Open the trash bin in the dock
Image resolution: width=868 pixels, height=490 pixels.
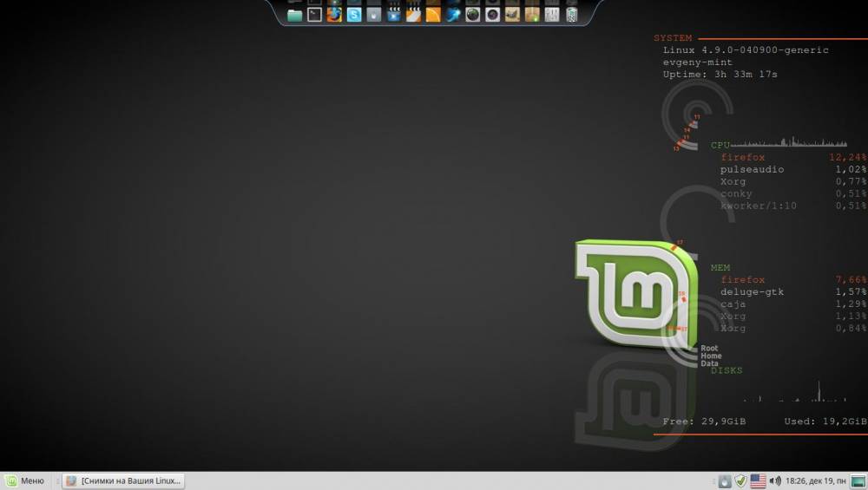coord(572,15)
